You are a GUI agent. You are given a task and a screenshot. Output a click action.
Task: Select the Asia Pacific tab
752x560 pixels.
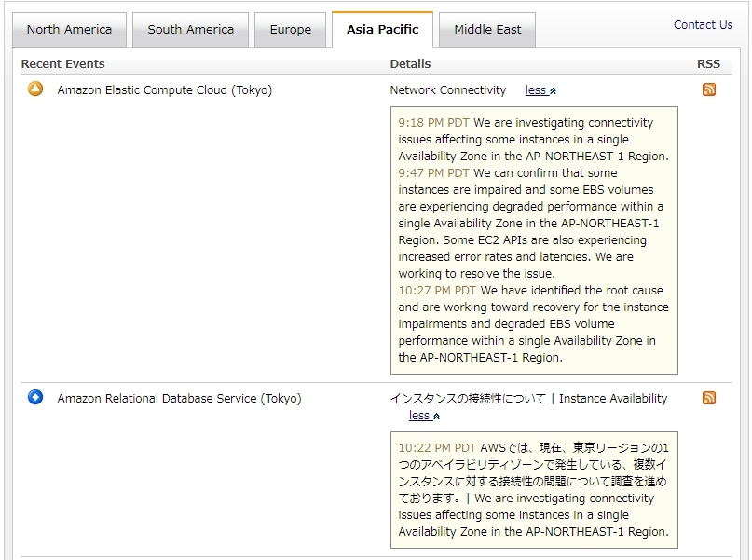tap(382, 30)
